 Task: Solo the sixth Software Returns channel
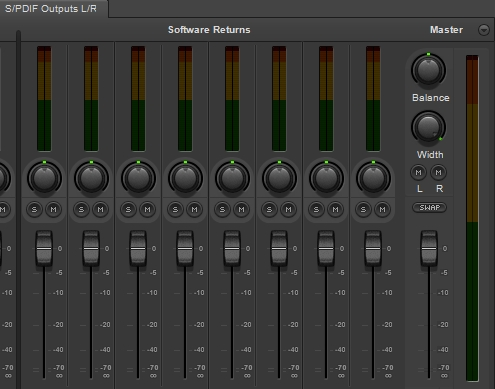tap(269, 209)
